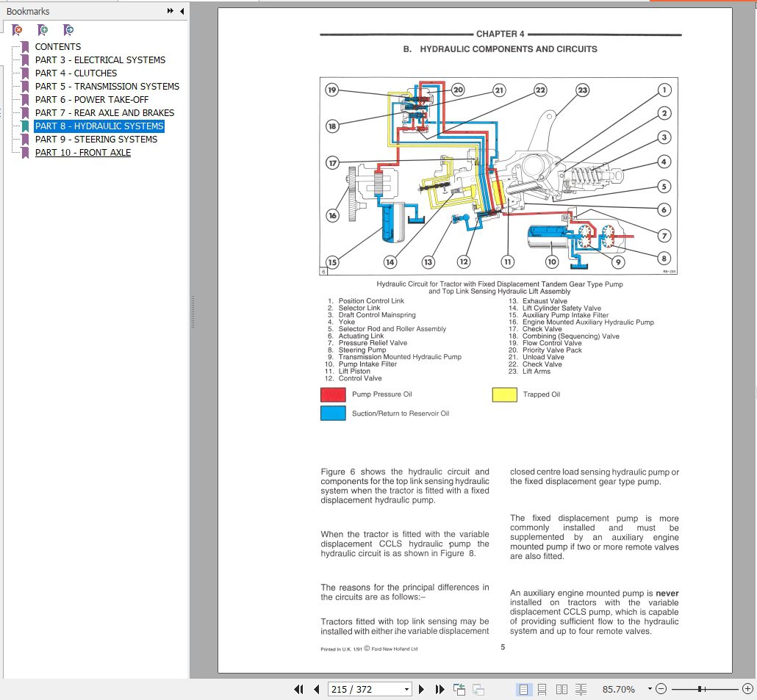This screenshot has height=700, width=757.
Task: Click the previous view icon
Action: (459, 690)
